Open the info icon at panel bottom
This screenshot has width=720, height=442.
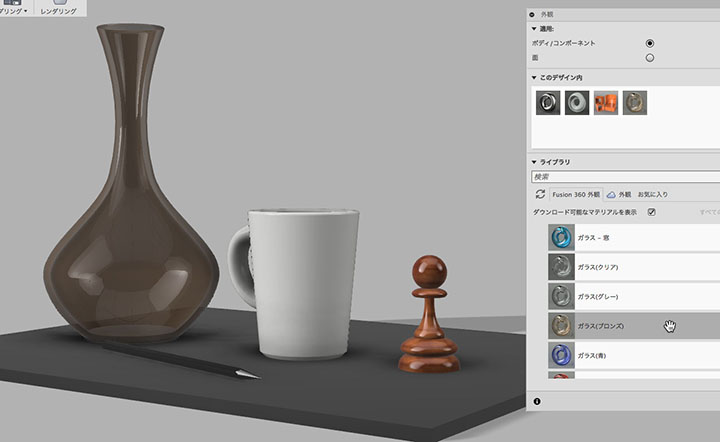click(537, 402)
